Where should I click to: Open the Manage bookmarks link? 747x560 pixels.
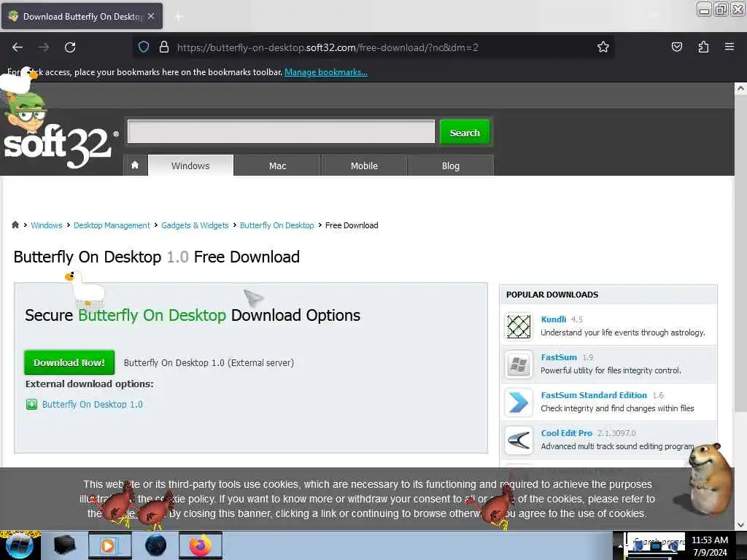[x=326, y=72]
